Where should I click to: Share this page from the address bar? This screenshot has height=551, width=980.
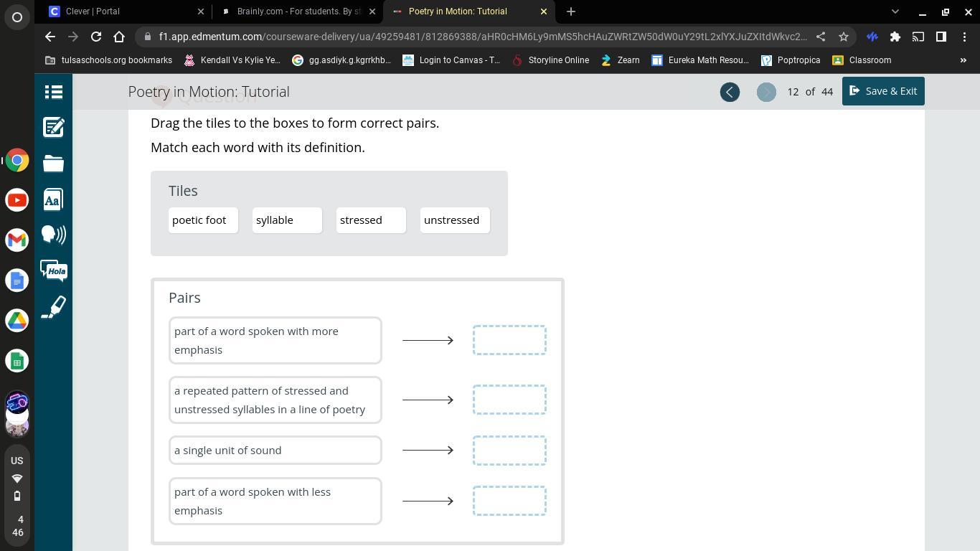pyautogui.click(x=821, y=37)
